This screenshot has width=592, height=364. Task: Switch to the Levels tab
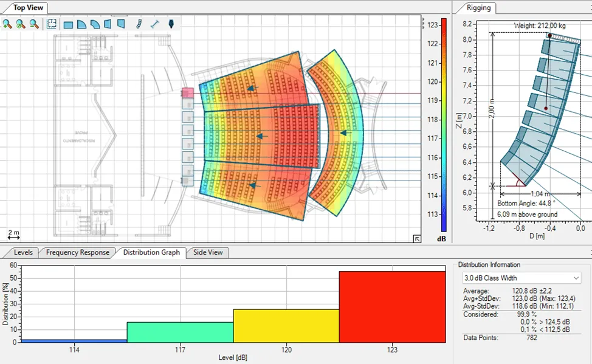[23, 252]
